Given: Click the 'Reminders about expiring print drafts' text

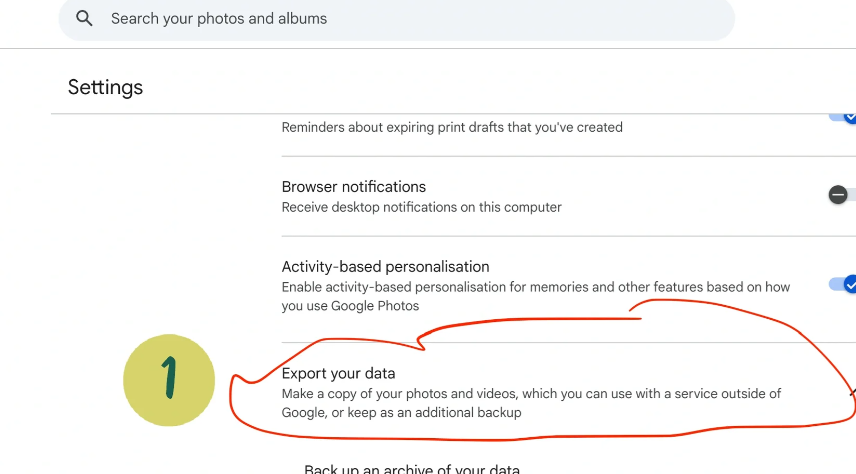Looking at the screenshot, I should pyautogui.click(x=452, y=127).
